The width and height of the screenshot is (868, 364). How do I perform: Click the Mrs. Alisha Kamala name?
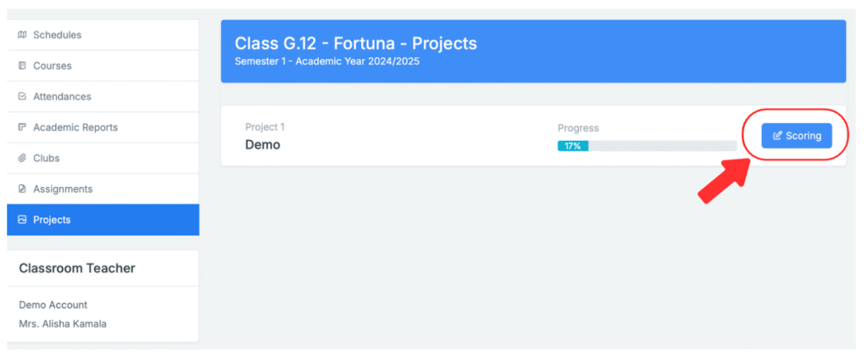(x=63, y=324)
